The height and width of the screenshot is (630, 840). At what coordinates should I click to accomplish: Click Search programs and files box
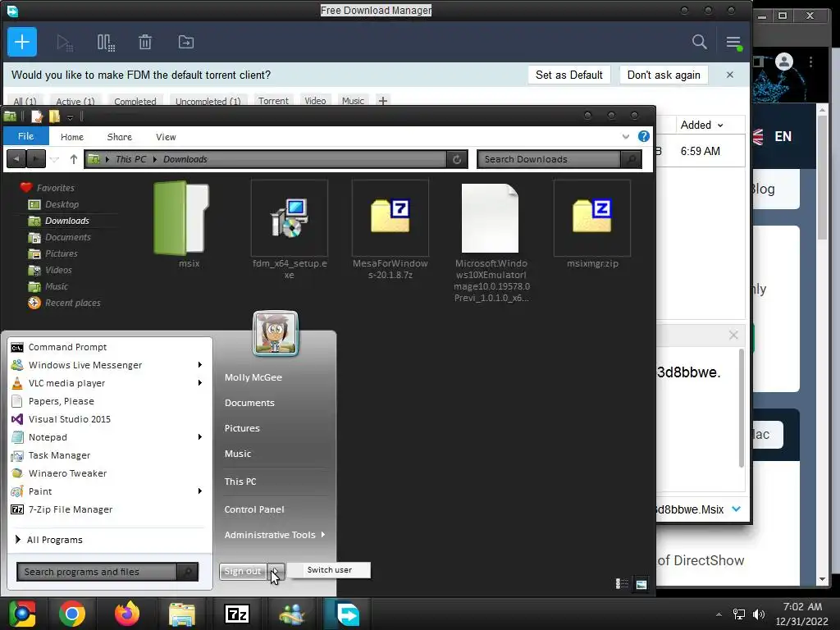[97, 572]
